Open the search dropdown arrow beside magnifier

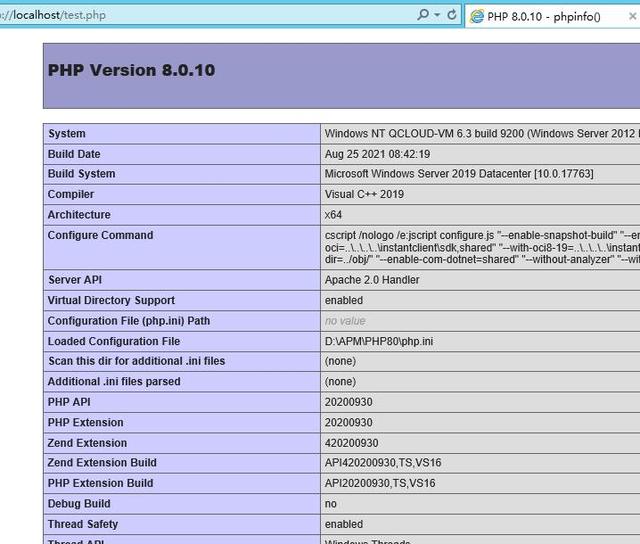point(437,15)
